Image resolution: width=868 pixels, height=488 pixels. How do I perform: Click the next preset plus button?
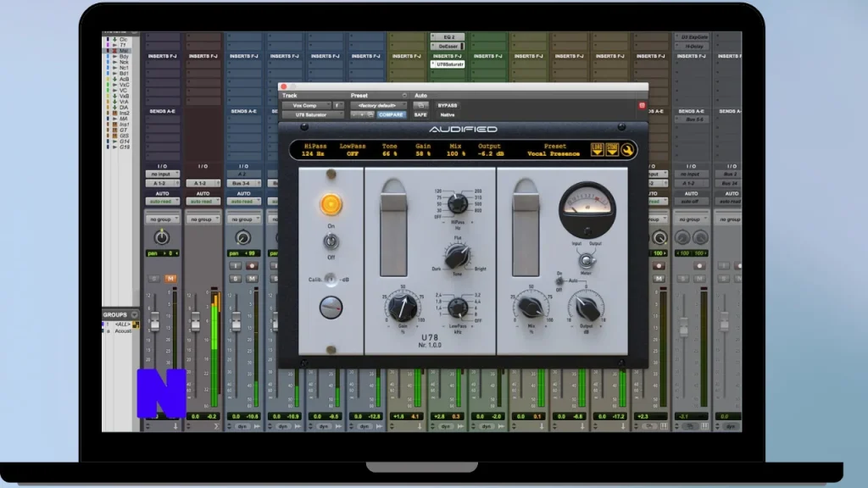pyautogui.click(x=362, y=115)
